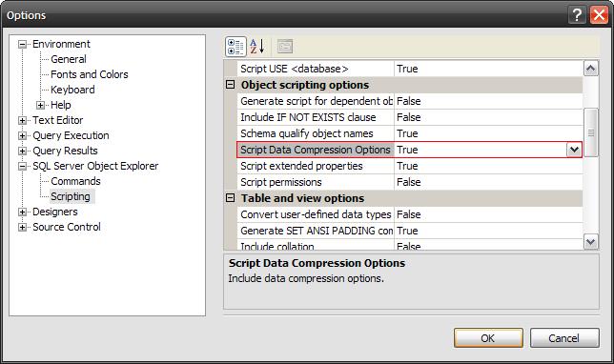Sort properties alphabetically with A-Z icon
614x364 pixels.
tap(257, 47)
